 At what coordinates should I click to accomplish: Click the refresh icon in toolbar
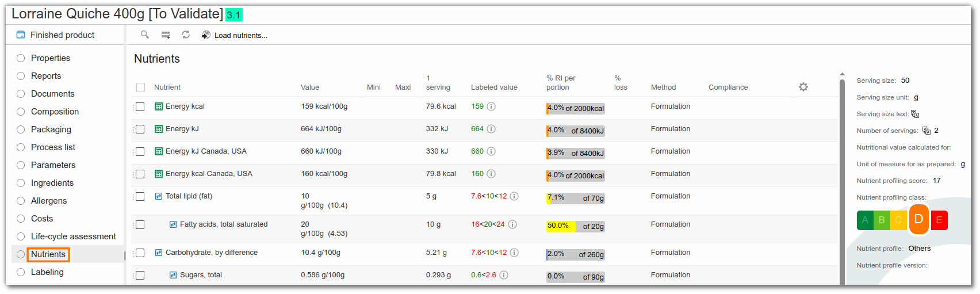[x=186, y=35]
